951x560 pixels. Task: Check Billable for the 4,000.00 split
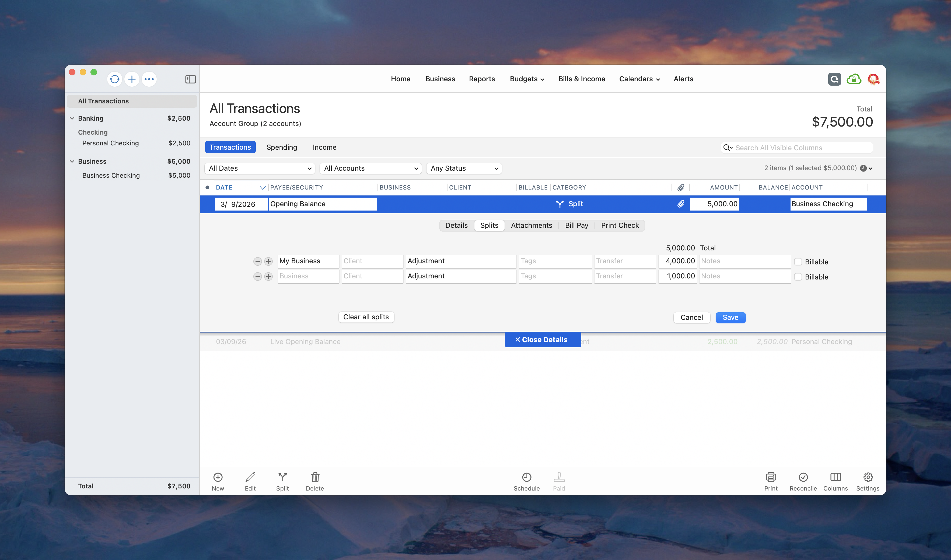point(798,261)
